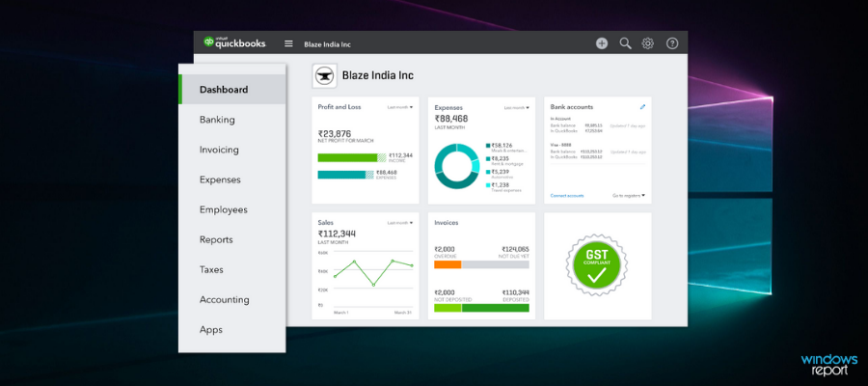Click the Profit and Loss card title
Screen dimensions: 868x386
339,107
